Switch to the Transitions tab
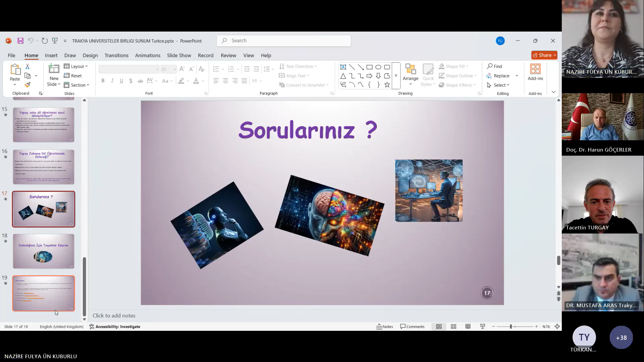Screen dimensions: 644x362 (116, 55)
